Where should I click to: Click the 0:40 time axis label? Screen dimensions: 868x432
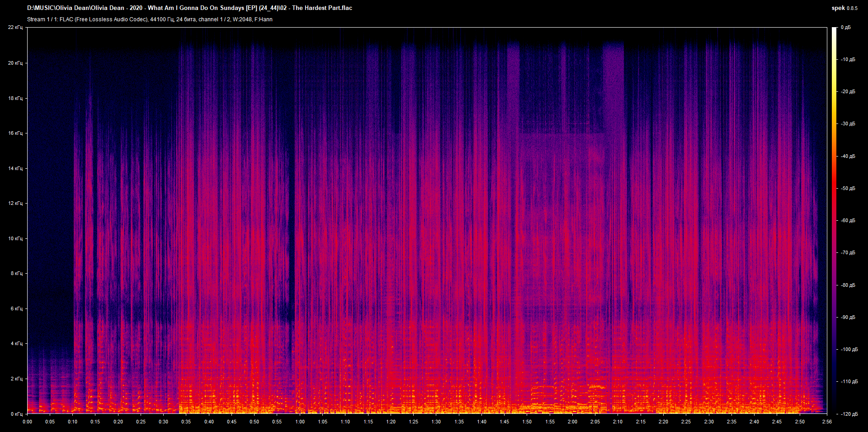[x=209, y=422]
